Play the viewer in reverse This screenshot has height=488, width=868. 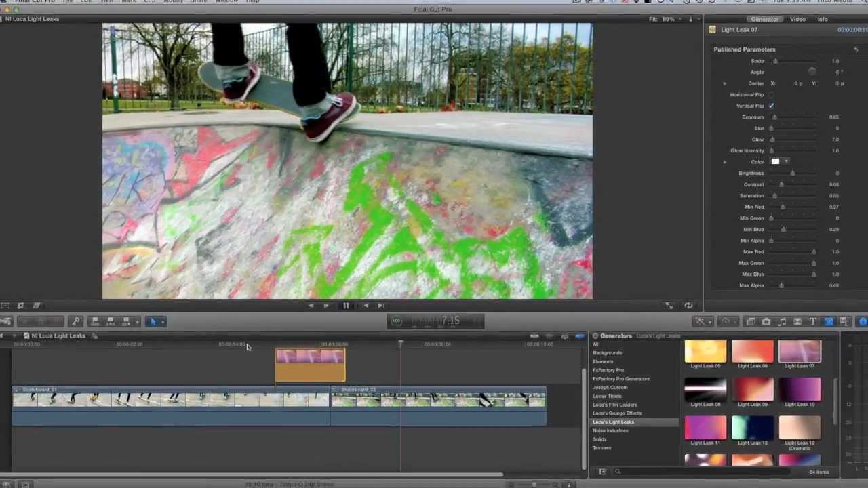[x=311, y=306]
